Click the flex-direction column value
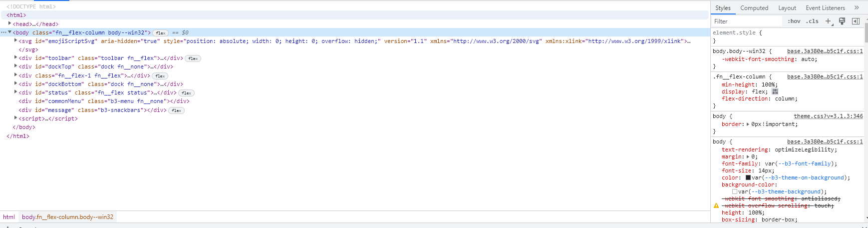The width and height of the screenshot is (868, 228). (786, 98)
